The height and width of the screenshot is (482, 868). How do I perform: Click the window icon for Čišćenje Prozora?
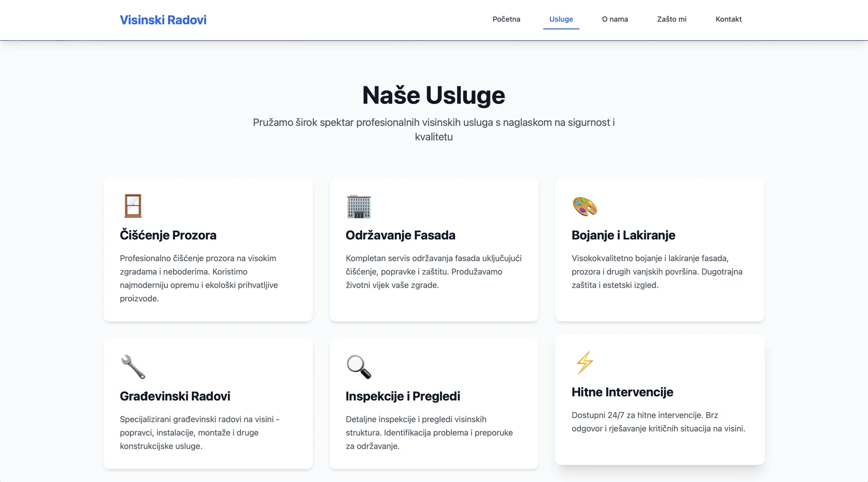133,206
